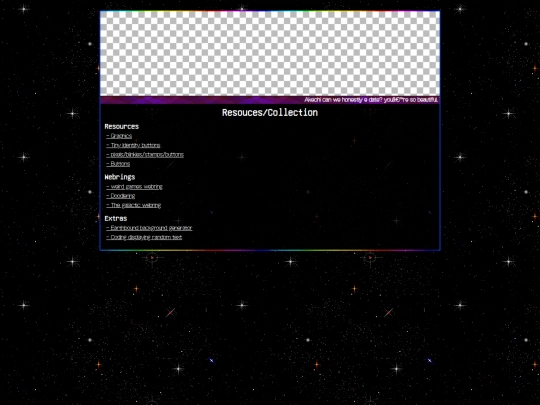540x405 pixels.
Task: Open the Doodlering link
Action: (x=121, y=196)
